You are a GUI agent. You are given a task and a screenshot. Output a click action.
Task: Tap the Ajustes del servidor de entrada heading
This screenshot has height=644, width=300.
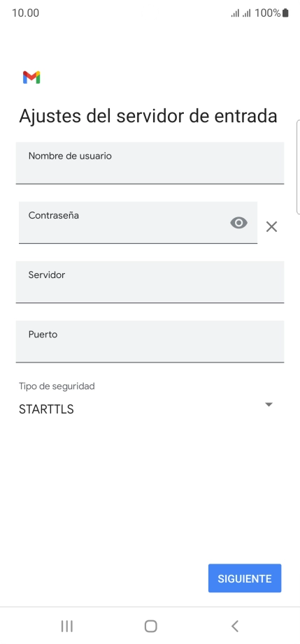148,116
